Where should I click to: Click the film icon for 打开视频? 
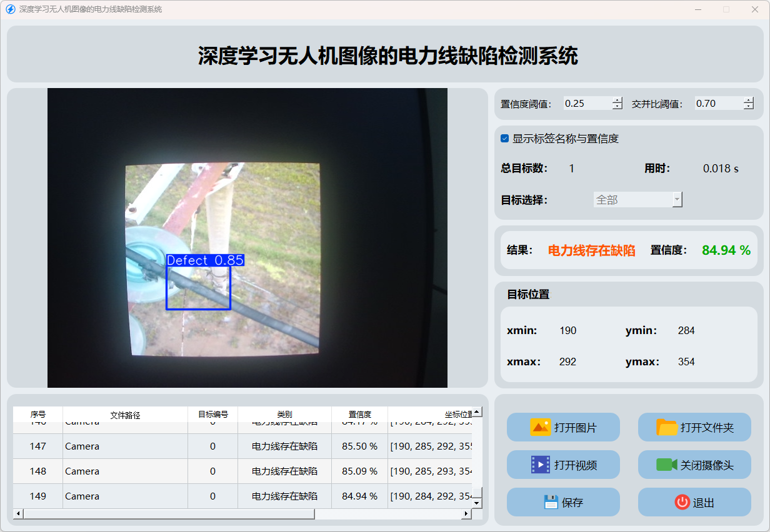pyautogui.click(x=540, y=465)
